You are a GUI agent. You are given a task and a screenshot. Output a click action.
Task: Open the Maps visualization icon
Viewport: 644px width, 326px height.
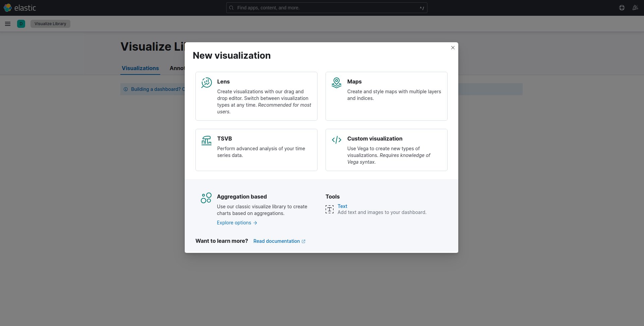point(337,83)
